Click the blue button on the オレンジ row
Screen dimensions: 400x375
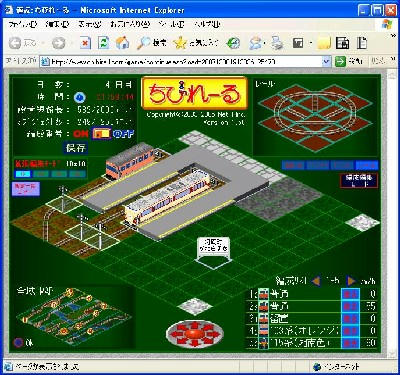pos(350,331)
